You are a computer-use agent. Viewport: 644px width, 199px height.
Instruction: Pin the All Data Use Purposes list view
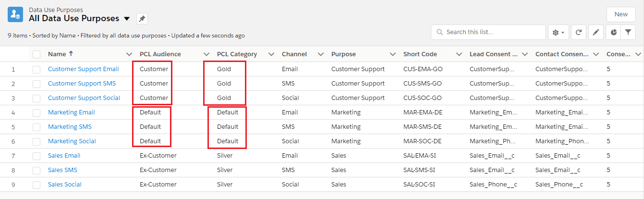[142, 19]
